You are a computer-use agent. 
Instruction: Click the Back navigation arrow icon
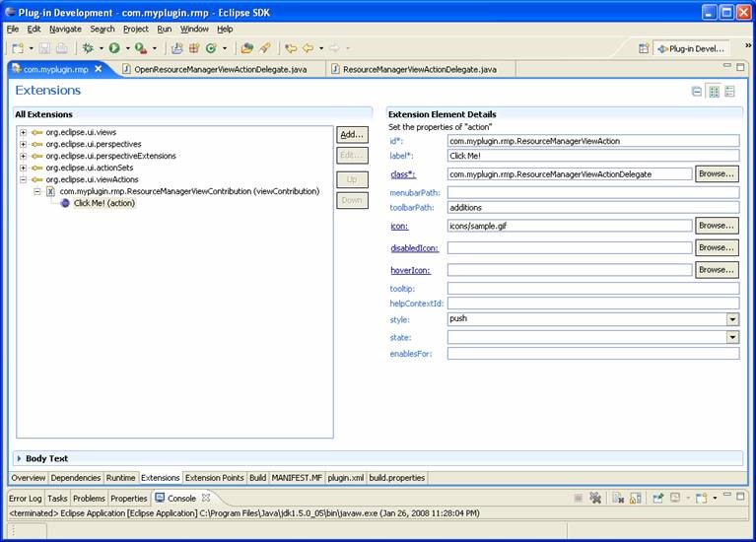coord(309,48)
